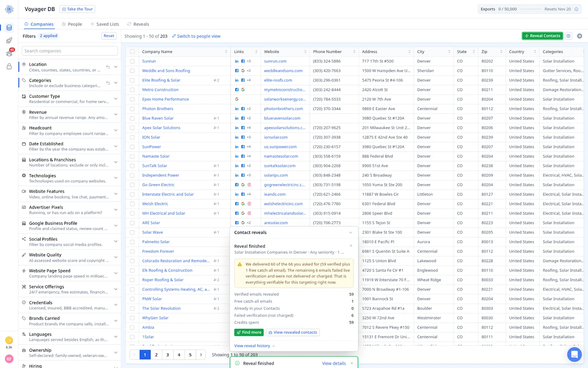Click the Voyager DB logo icon
The width and height of the screenshot is (588, 368).
[9, 9]
